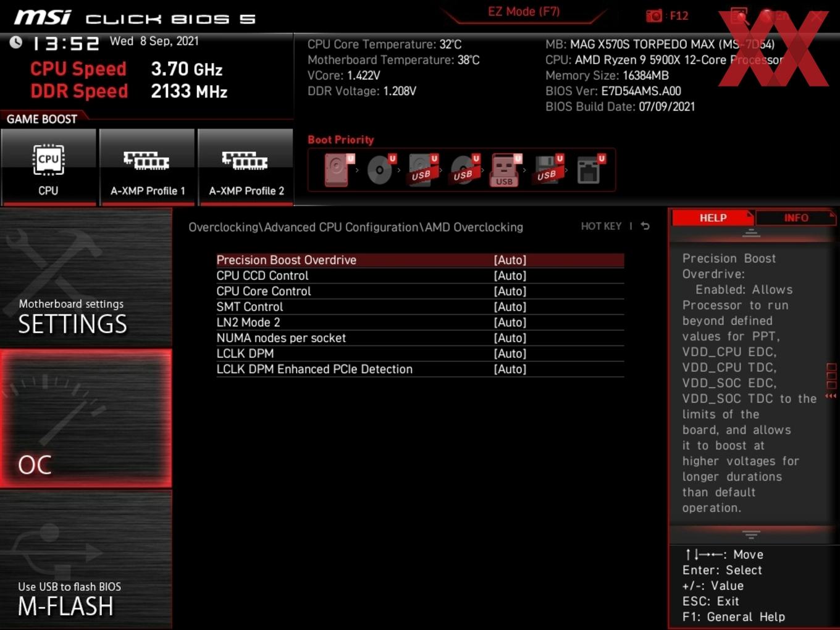Select the LCLK DPM label
The width and height of the screenshot is (840, 630).
coord(245,353)
